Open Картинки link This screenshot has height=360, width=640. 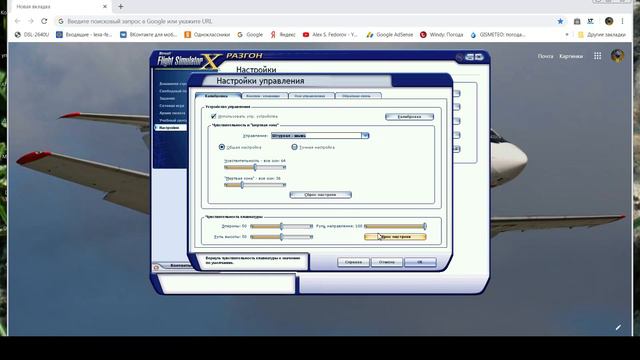point(571,56)
